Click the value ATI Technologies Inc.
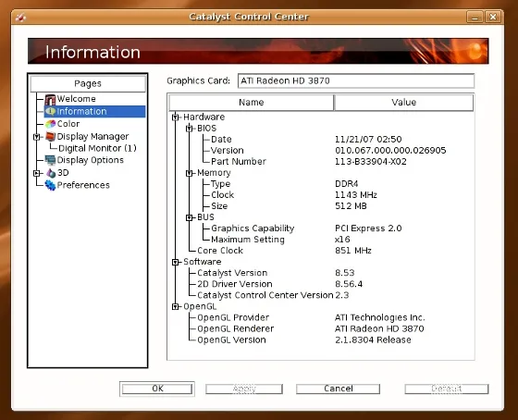518x420 pixels. (x=380, y=317)
